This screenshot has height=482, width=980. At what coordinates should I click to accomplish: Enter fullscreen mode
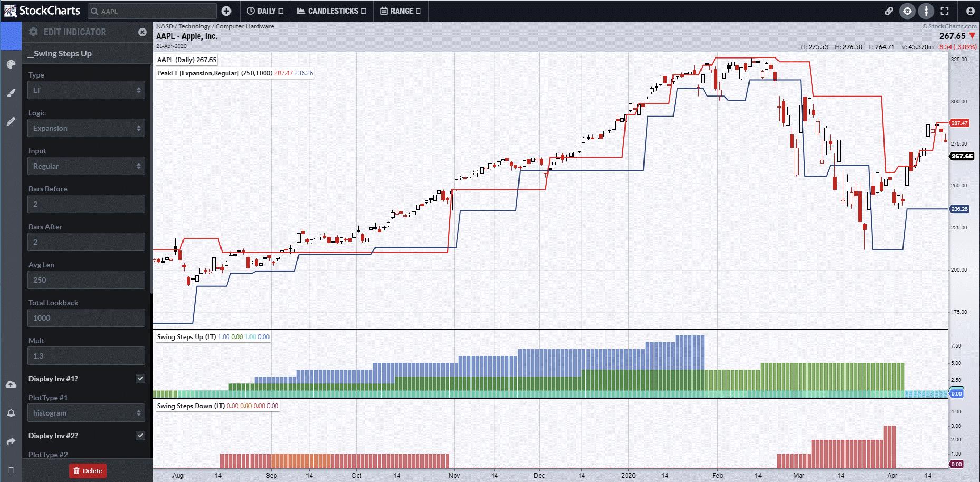coord(945,11)
